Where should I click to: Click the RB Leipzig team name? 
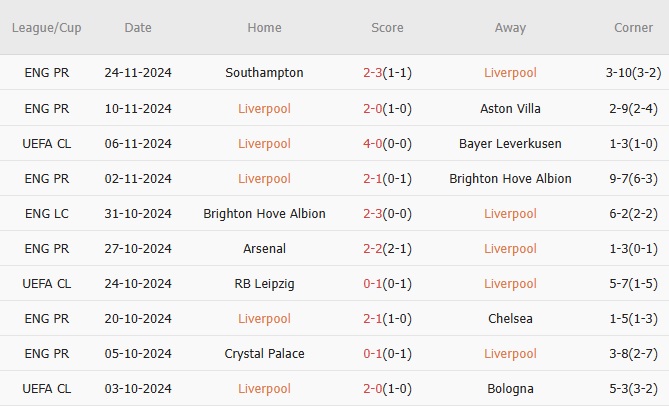(x=264, y=283)
